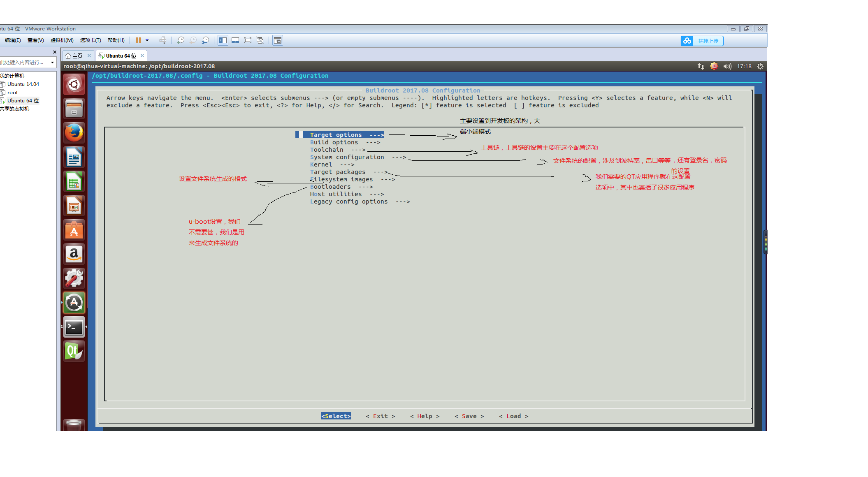Open LibreOffice Writer from the dock

coord(74,157)
